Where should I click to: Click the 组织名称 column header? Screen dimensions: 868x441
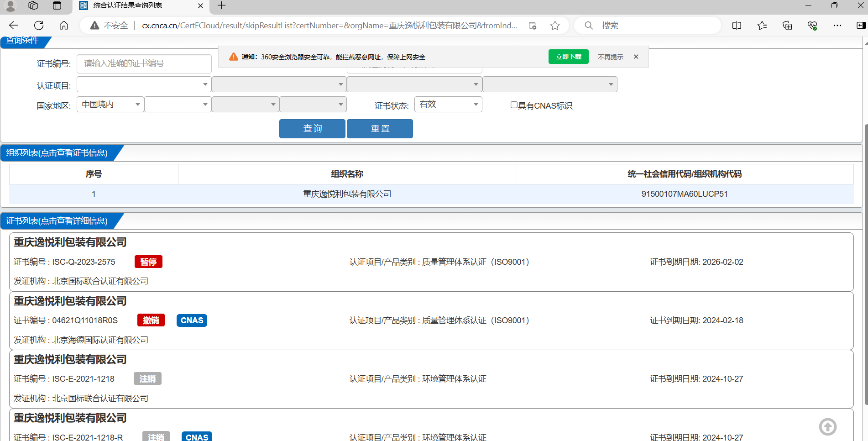click(x=347, y=174)
